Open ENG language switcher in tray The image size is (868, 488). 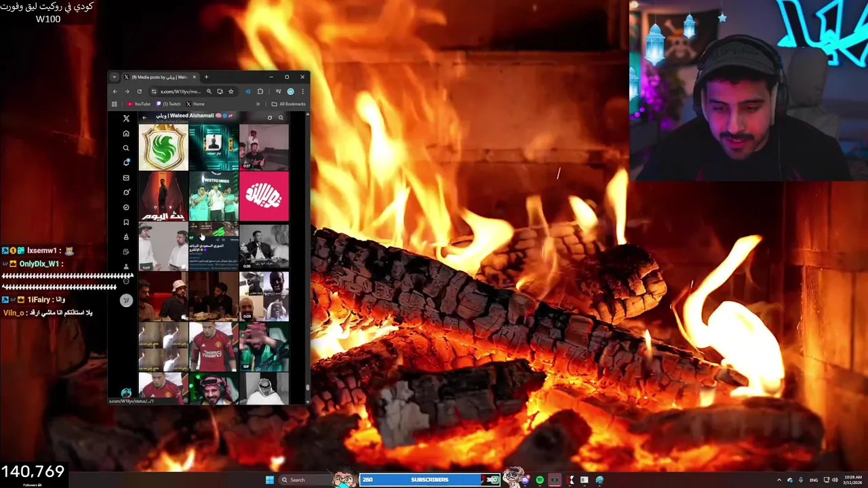[x=814, y=480]
